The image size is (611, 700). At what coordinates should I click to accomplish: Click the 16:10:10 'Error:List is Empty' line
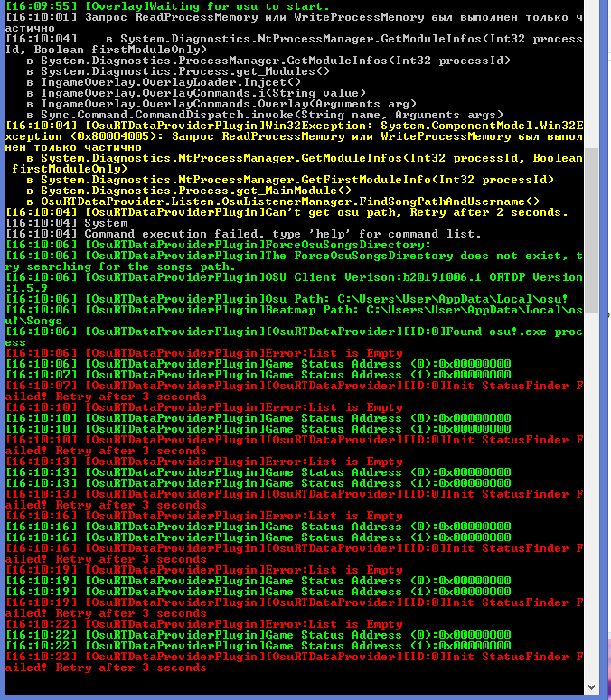click(x=203, y=407)
